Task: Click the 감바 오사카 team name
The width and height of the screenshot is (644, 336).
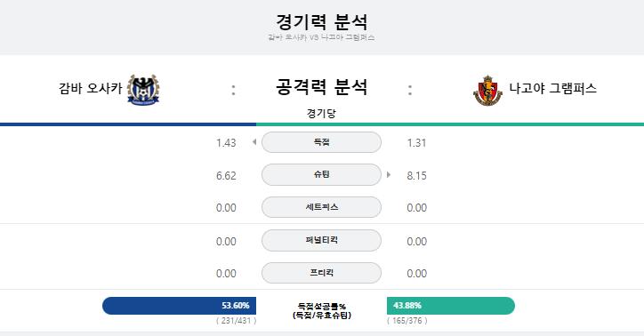Action: 91,88
